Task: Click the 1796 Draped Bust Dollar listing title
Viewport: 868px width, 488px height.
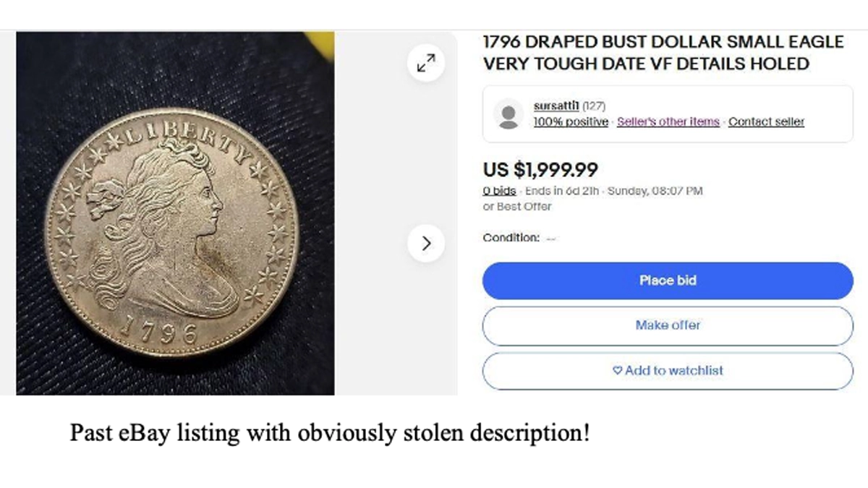Action: click(663, 53)
